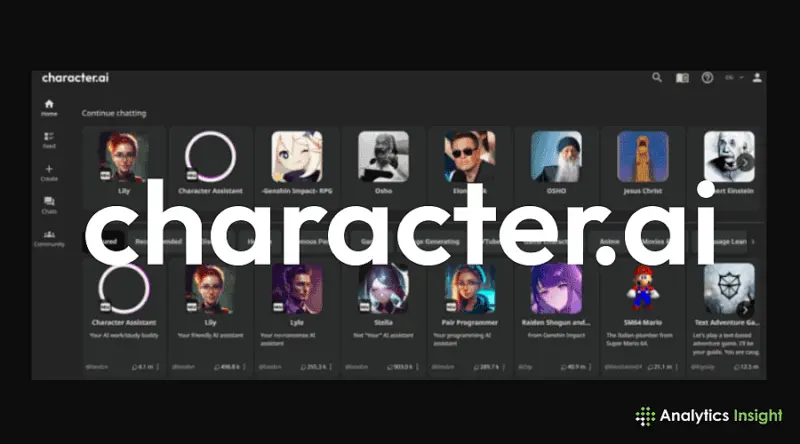The height and width of the screenshot is (444, 800).
Task: Show more Continue chatting characters arrow
Action: point(745,163)
